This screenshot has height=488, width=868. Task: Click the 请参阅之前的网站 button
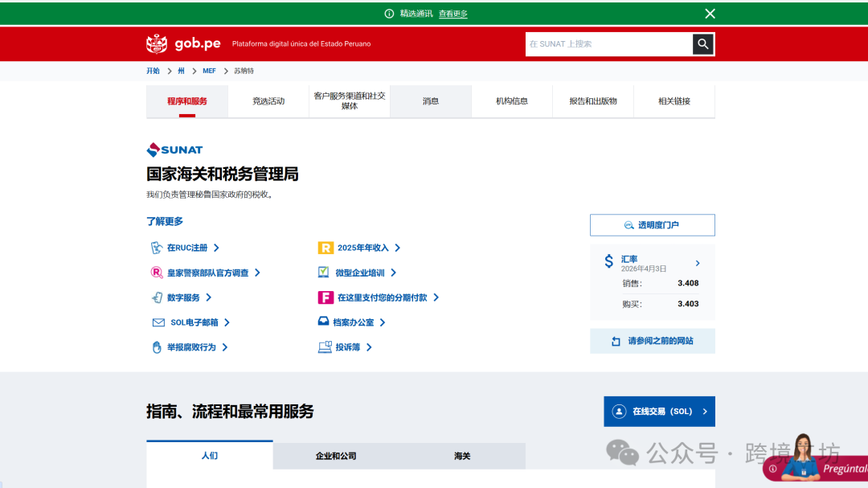tap(653, 341)
